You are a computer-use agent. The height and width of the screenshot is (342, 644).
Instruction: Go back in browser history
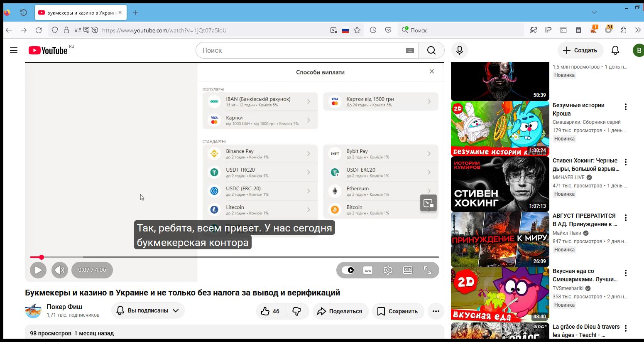tap(9, 30)
